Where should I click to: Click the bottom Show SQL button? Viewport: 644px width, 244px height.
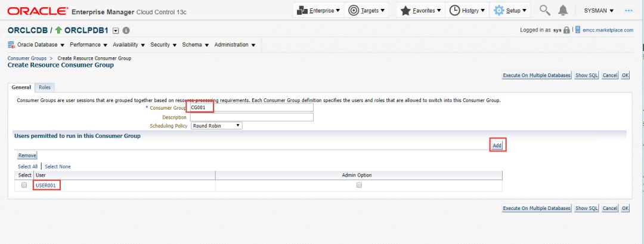click(x=587, y=208)
